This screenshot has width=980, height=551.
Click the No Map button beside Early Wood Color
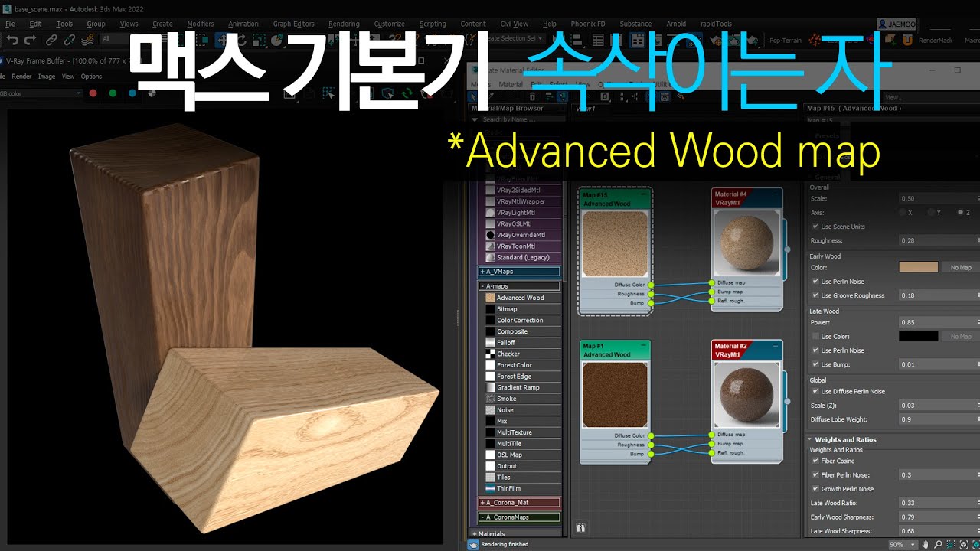(961, 268)
